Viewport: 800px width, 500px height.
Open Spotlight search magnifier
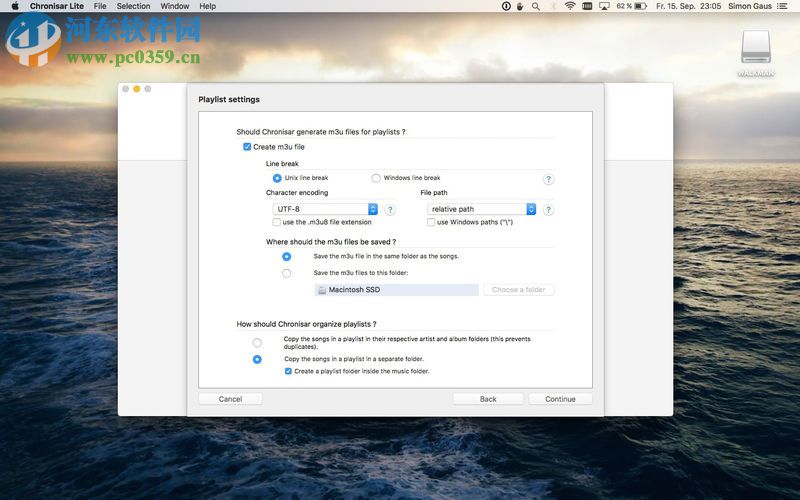(x=536, y=6)
